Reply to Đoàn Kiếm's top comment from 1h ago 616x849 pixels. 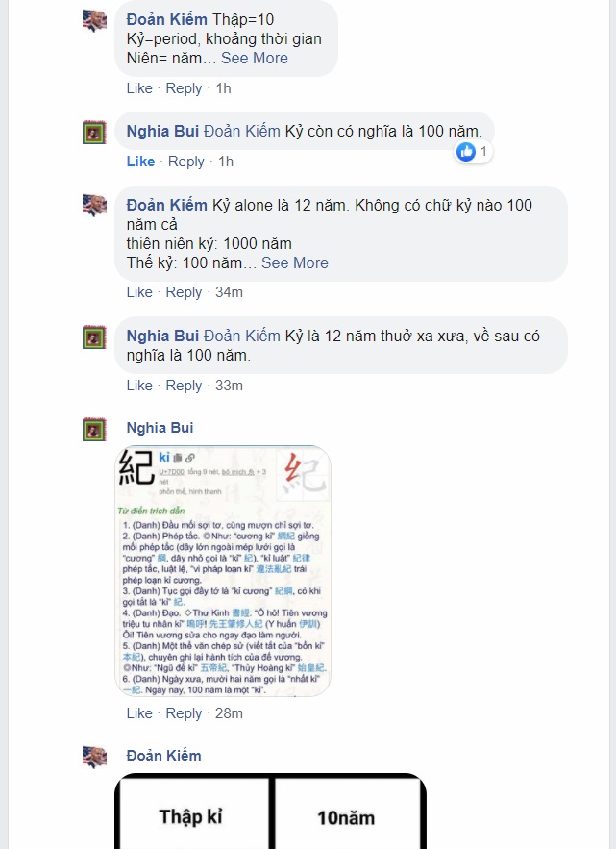(x=184, y=88)
